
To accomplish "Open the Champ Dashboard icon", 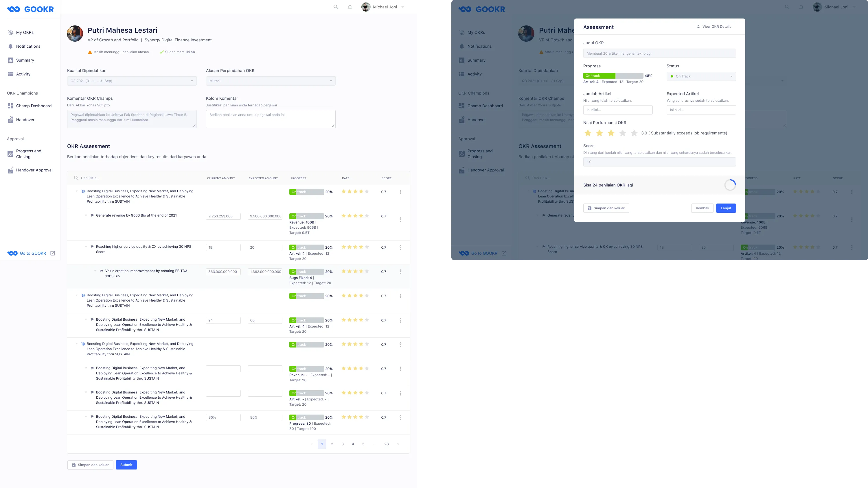I will pos(10,106).
